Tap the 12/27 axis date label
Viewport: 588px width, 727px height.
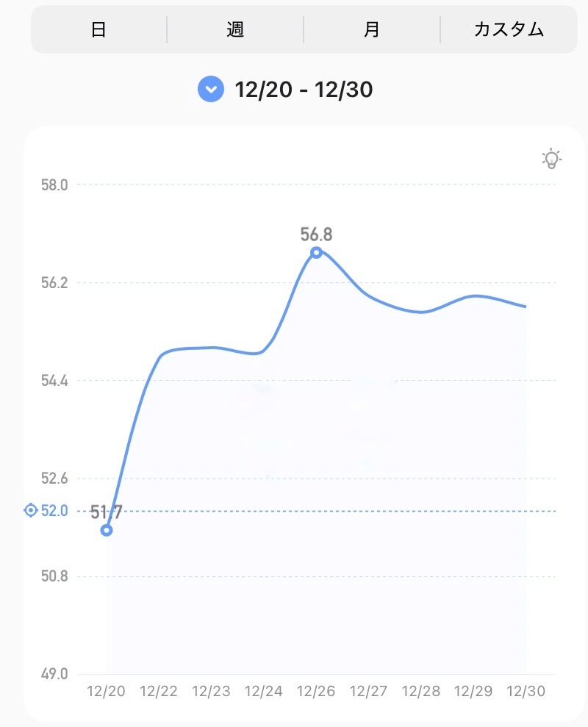368,692
